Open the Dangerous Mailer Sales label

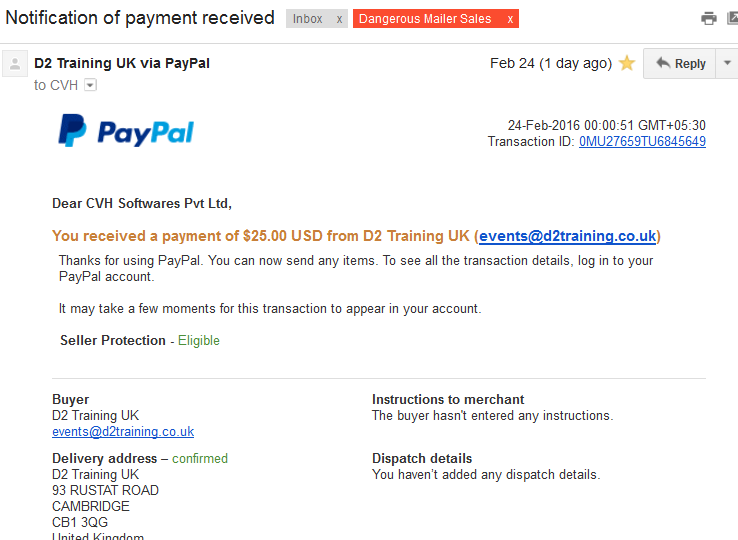click(425, 19)
